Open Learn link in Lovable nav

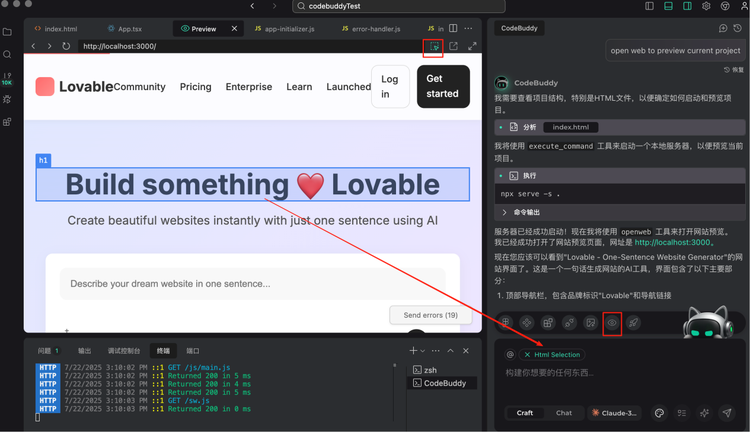[299, 87]
